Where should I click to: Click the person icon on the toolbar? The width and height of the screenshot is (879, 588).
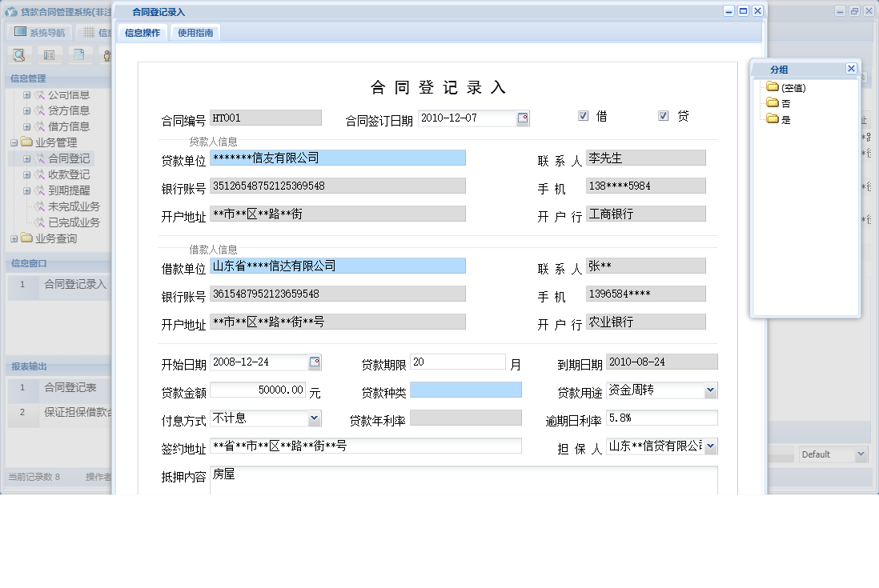pyautogui.click(x=107, y=55)
